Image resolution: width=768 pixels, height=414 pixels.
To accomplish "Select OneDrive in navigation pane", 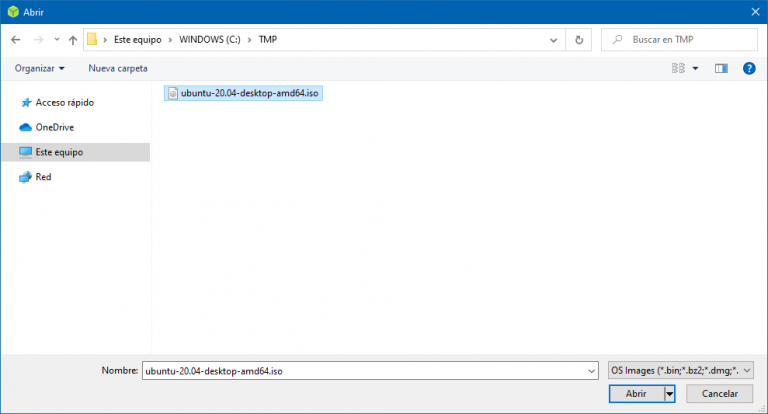I will [54, 127].
